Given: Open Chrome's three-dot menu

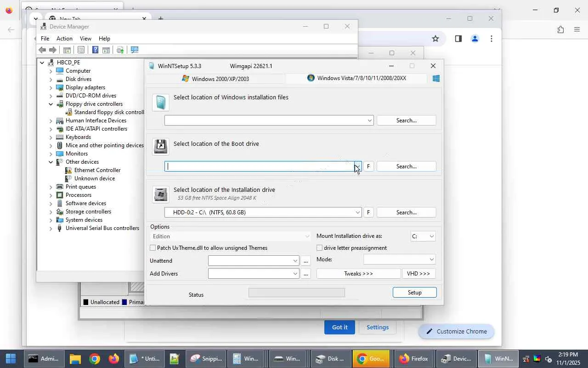Looking at the screenshot, I should (x=492, y=39).
